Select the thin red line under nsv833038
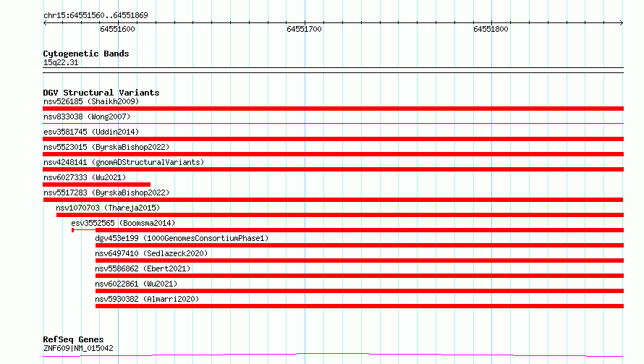644x364 pixels. 333,123
